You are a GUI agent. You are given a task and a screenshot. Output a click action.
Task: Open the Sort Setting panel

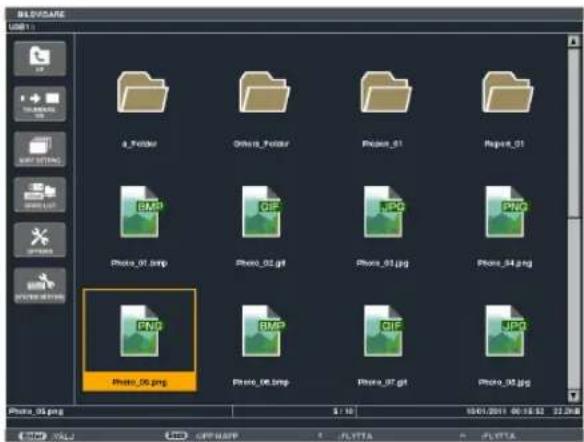tap(40, 149)
